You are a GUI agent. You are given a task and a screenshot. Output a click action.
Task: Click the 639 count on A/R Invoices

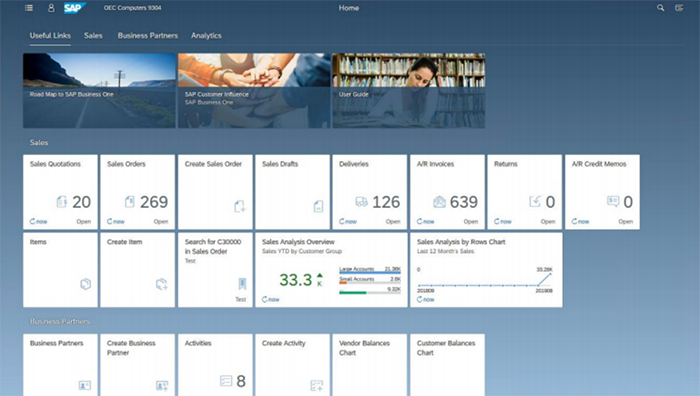click(464, 202)
